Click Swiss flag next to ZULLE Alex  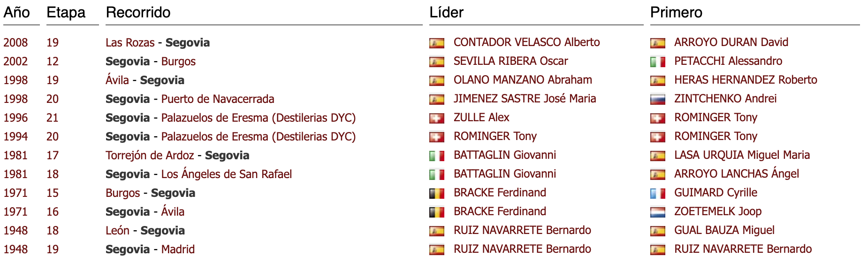point(436,118)
